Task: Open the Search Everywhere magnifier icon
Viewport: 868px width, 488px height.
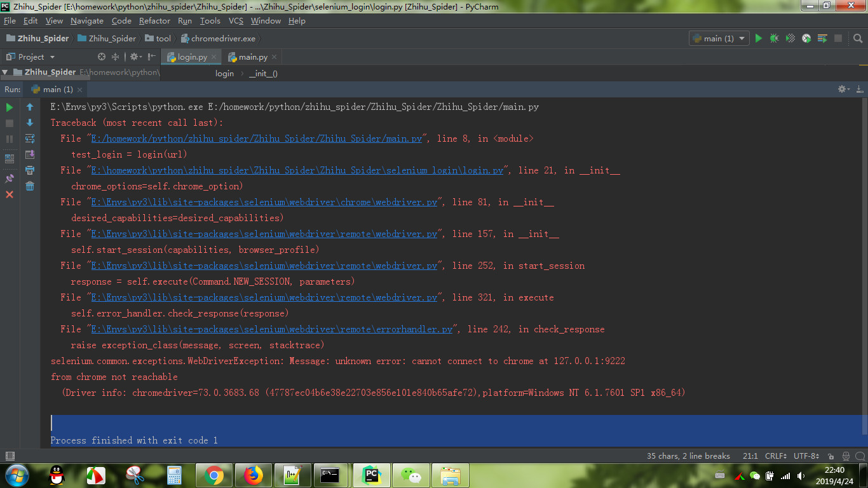Action: click(857, 38)
